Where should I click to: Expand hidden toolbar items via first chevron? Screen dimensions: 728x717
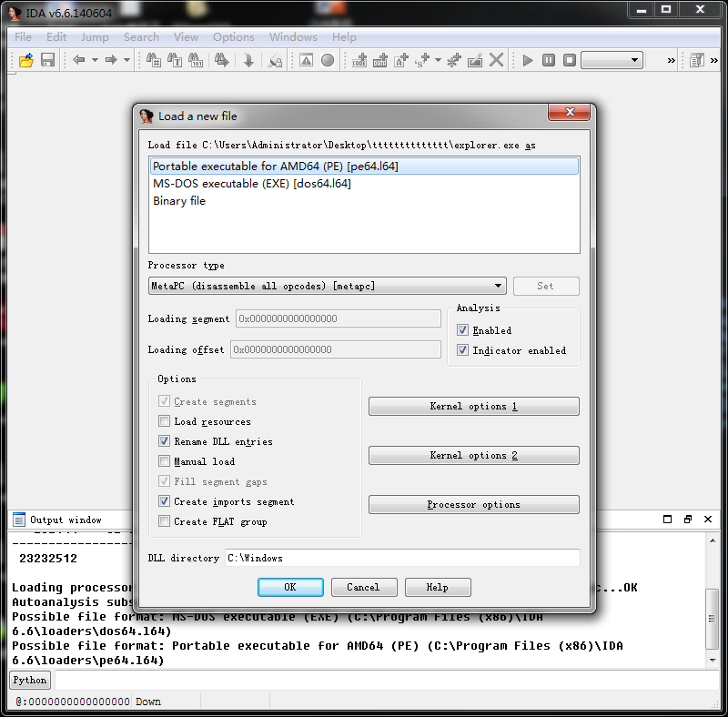[x=671, y=60]
